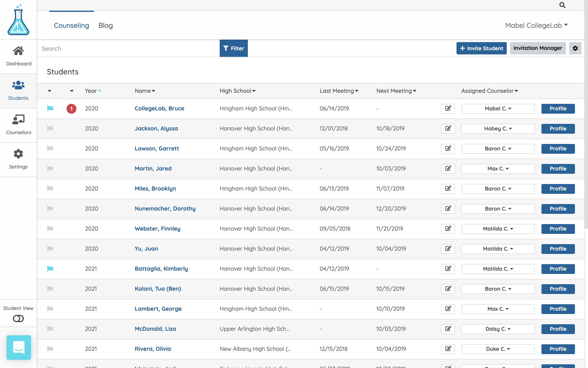Flag student Jackson, Alyssa
588x368 pixels.
50,128
